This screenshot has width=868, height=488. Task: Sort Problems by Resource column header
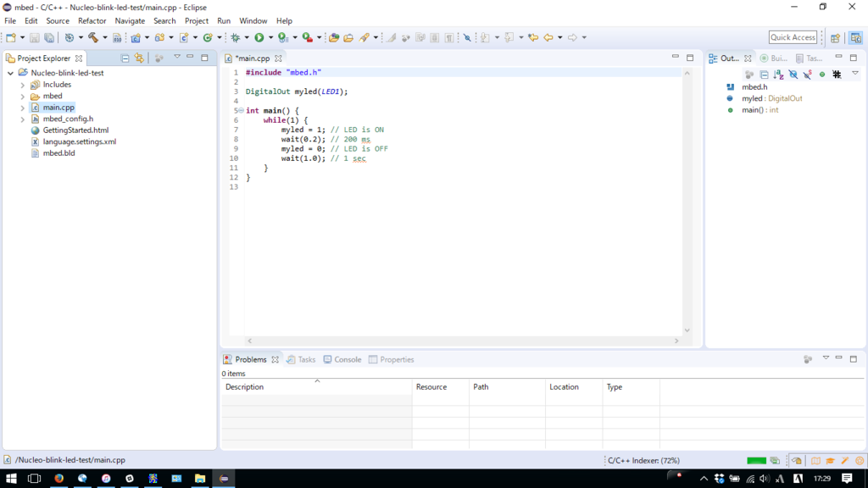coord(441,387)
